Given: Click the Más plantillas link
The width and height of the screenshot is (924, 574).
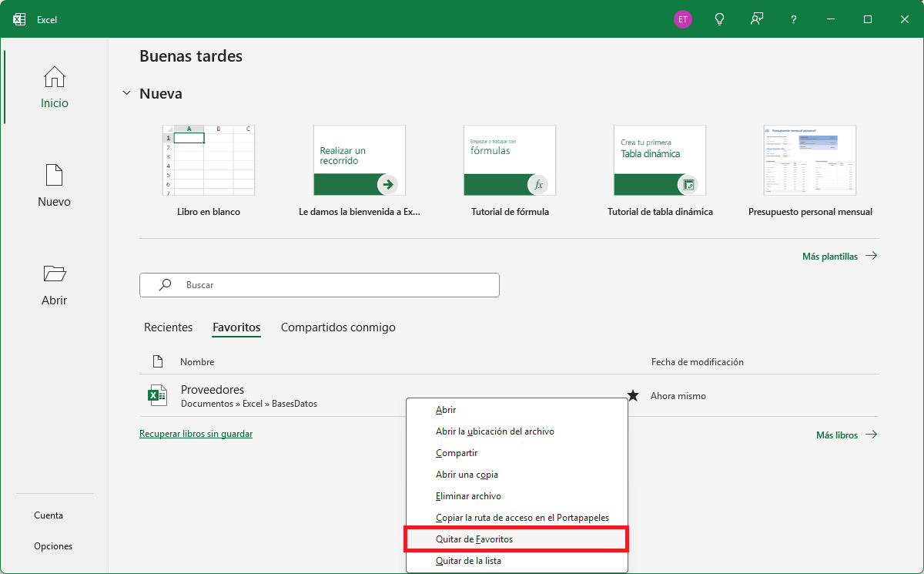Looking at the screenshot, I should coord(839,257).
